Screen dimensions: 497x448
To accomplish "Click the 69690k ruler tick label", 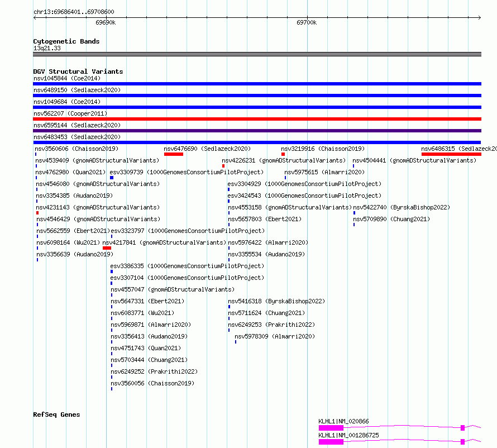I will 106,22.
